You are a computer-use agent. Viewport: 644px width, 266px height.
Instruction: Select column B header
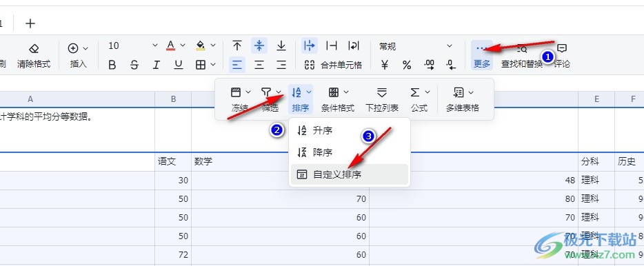point(173,99)
